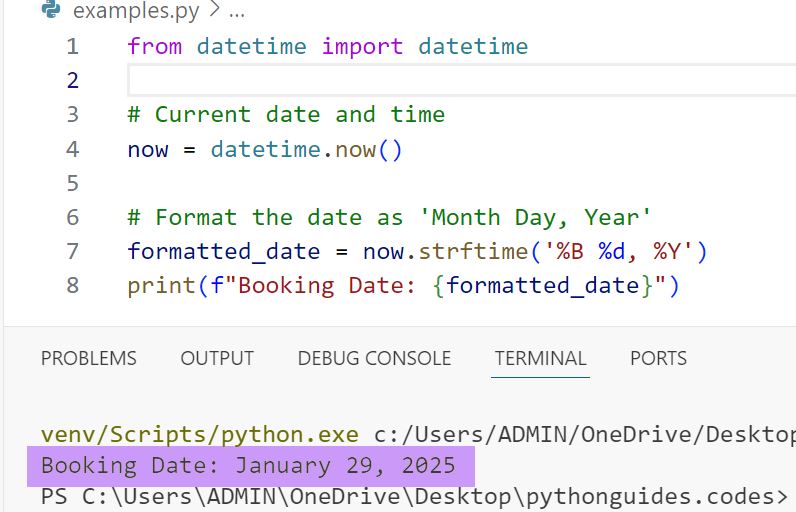Click line number 8 in gutter
Image resolution: width=796 pixels, height=512 pixels.
click(73, 285)
